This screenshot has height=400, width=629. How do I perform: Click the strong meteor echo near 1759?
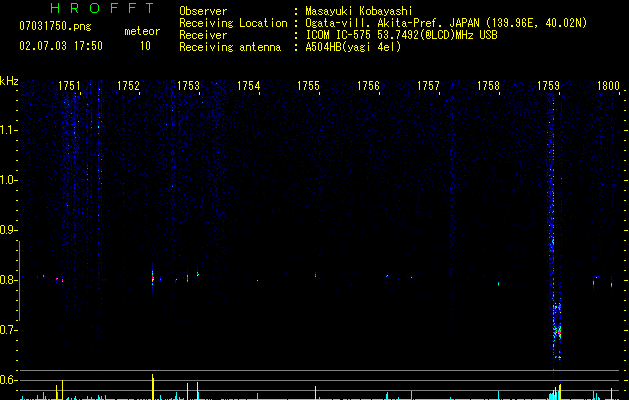tap(557, 332)
